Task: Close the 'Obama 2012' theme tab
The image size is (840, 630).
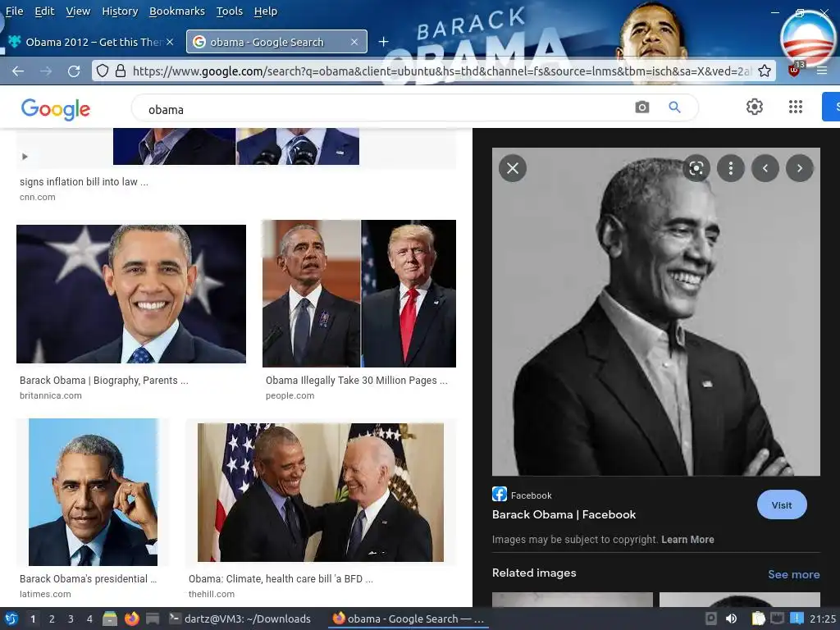Action: coord(170,42)
